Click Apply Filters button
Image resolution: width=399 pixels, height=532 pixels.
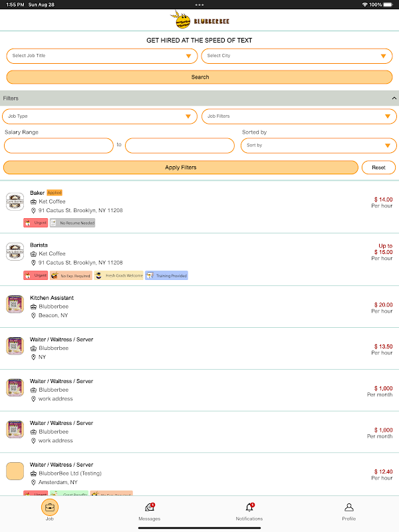click(180, 168)
